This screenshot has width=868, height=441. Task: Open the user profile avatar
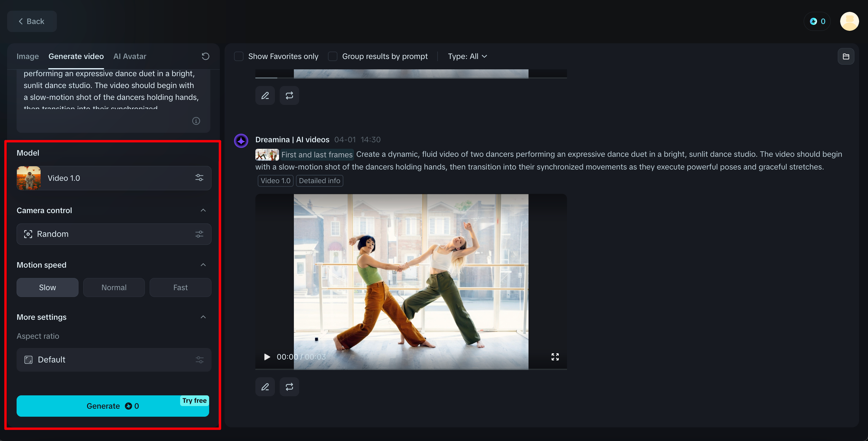[x=849, y=21]
